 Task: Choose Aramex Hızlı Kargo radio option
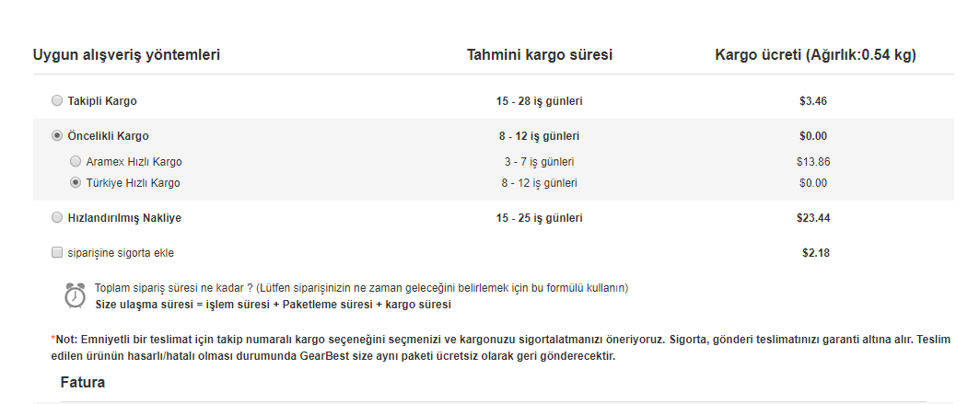76,161
